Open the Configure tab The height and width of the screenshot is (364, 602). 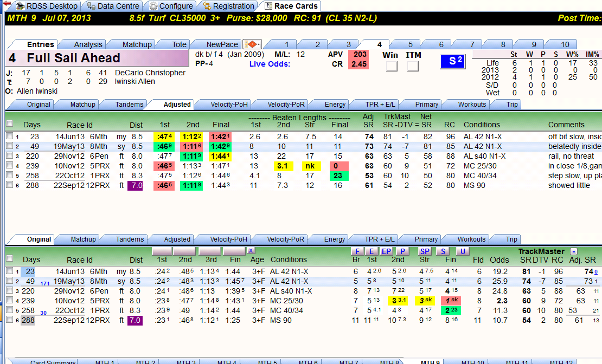coord(171,6)
